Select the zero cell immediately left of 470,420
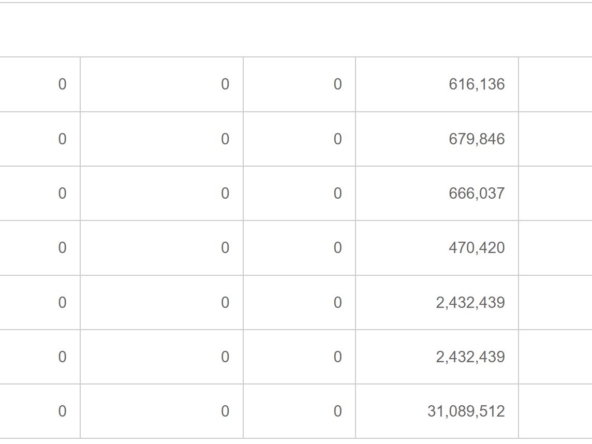592x444 pixels. [x=299, y=248]
